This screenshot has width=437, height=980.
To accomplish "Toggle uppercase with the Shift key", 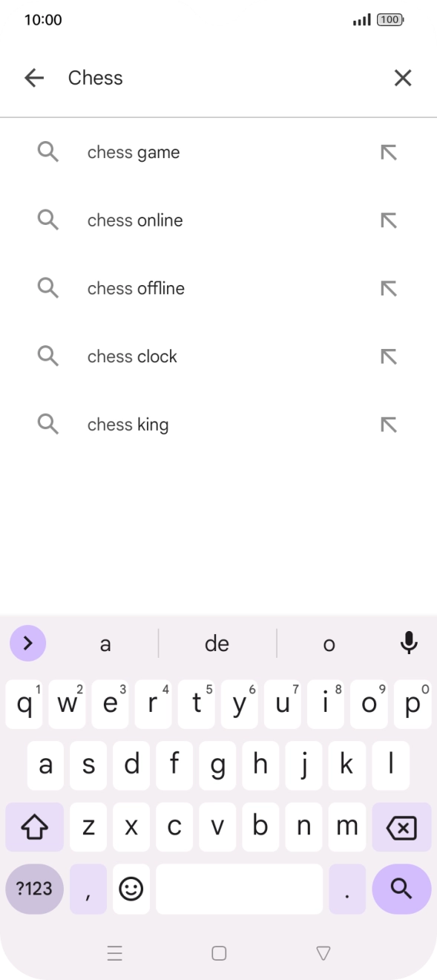I will click(34, 826).
